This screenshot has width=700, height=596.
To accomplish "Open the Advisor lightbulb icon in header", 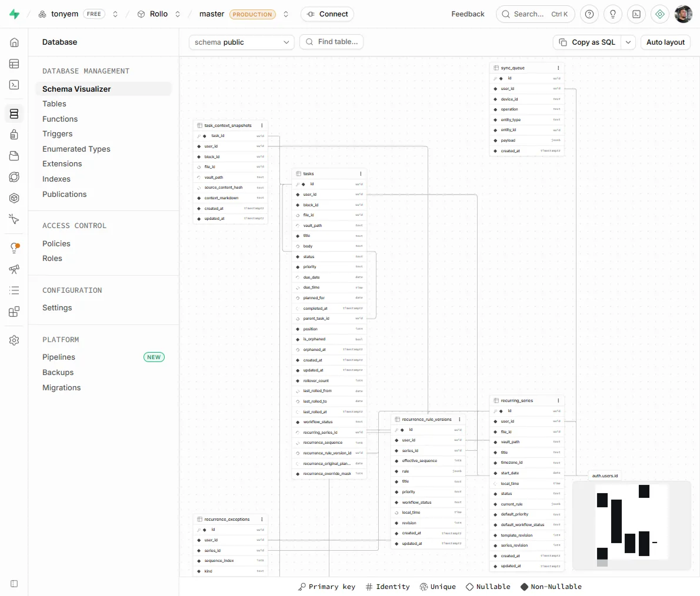I will pyautogui.click(x=613, y=14).
